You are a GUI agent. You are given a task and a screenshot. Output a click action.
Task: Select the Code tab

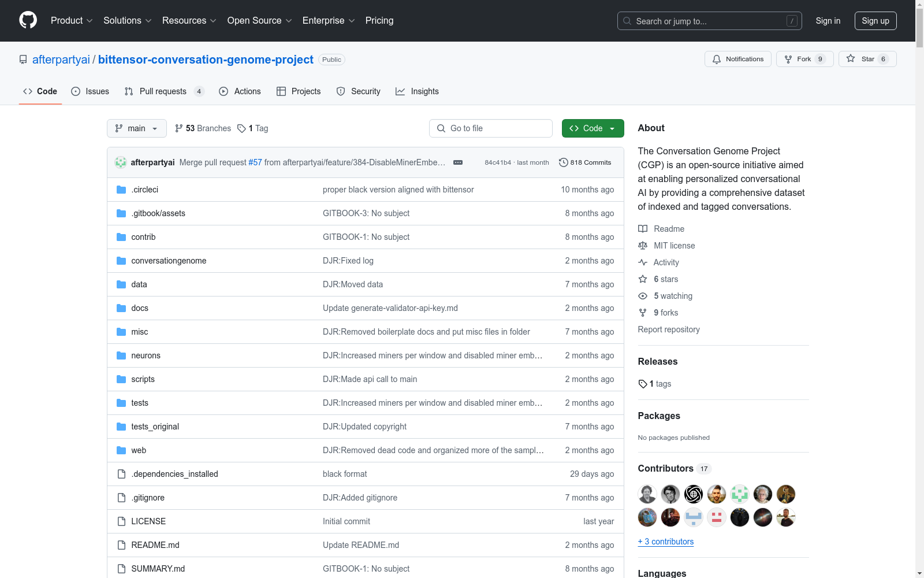40,91
